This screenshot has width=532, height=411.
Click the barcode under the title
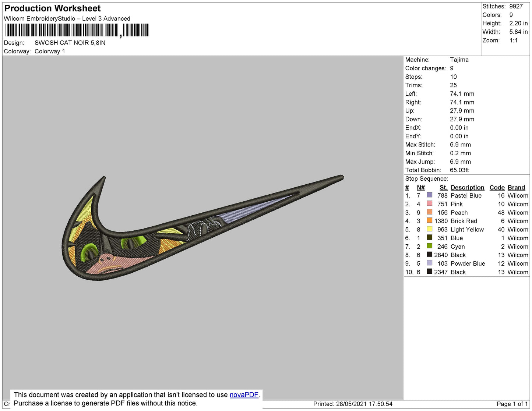(77, 30)
